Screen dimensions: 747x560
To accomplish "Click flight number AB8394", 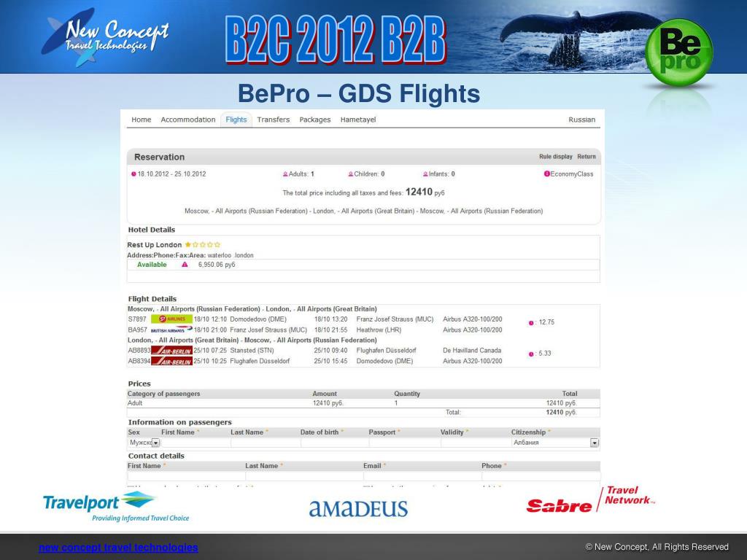I will click(x=139, y=361).
